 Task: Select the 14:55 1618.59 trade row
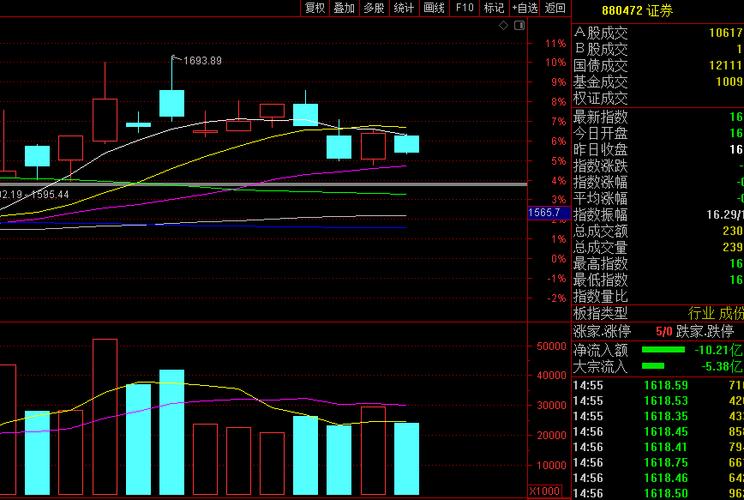657,385
